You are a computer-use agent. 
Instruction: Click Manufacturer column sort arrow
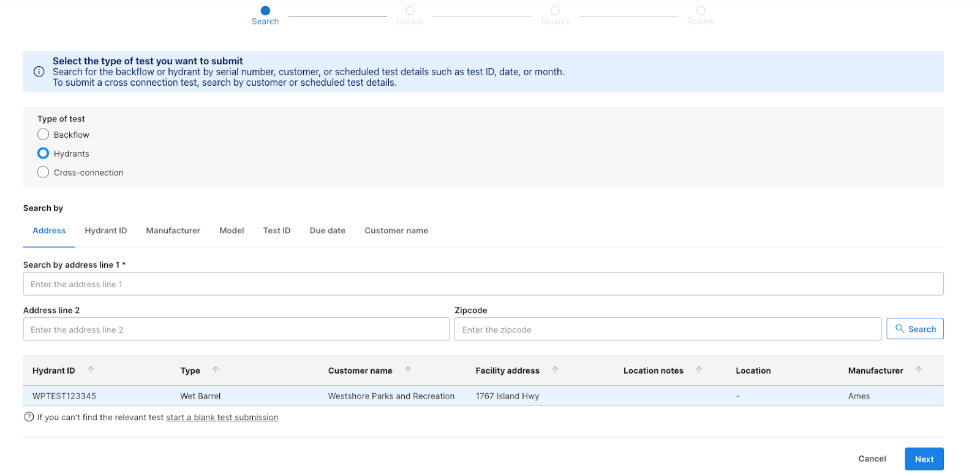coord(919,370)
